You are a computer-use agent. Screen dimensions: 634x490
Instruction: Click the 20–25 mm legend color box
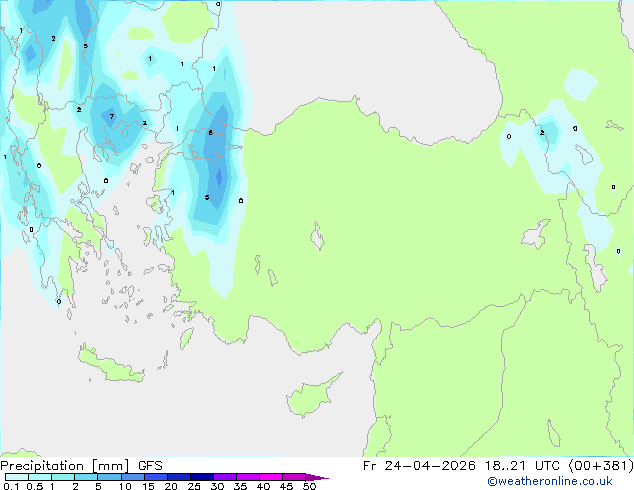[x=178, y=477]
